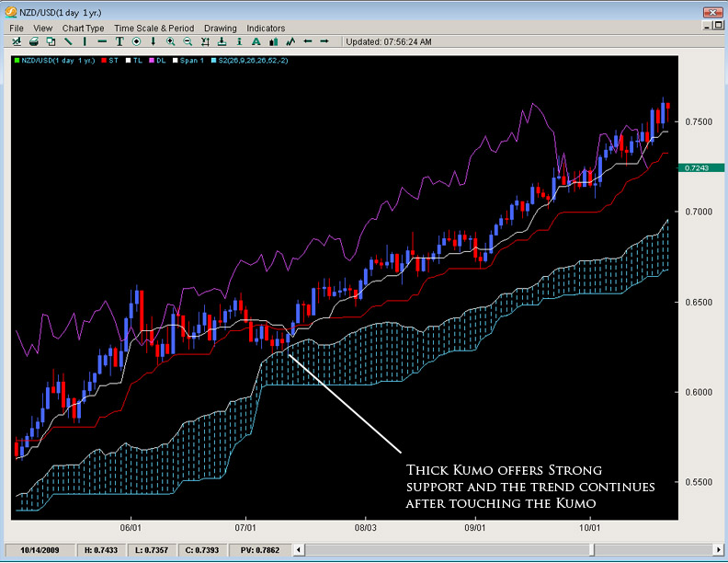Click the C: 0.7393 status field
Image resolution: width=728 pixels, height=563 pixels.
(x=202, y=550)
